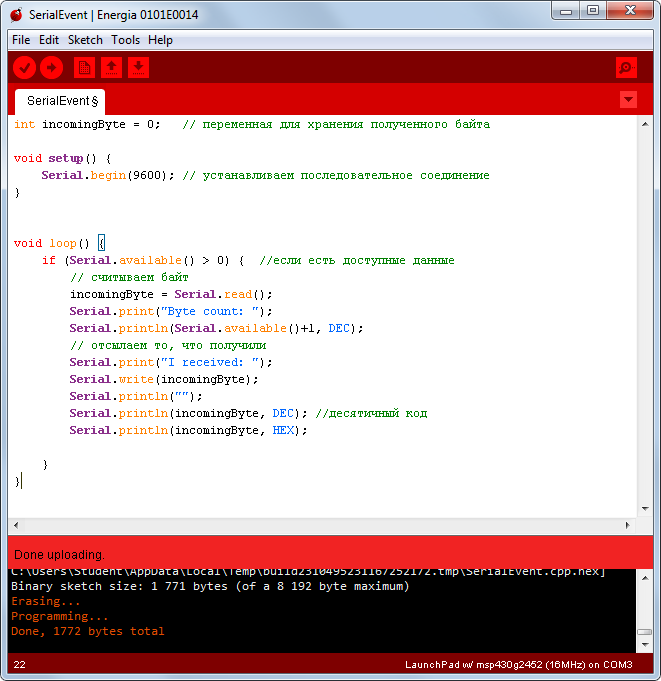Click the Upload arrow button

pos(52,68)
